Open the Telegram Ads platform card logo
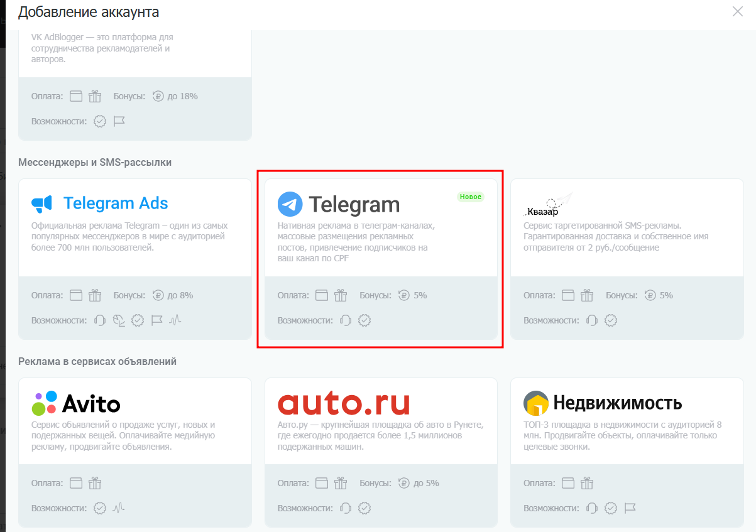The height and width of the screenshot is (532, 756). click(x=100, y=204)
